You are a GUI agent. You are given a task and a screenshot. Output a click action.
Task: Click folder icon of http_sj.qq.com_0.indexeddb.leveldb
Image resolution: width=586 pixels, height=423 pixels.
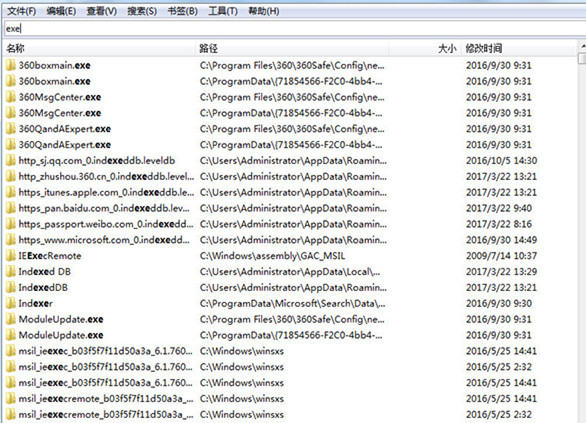[x=11, y=161]
